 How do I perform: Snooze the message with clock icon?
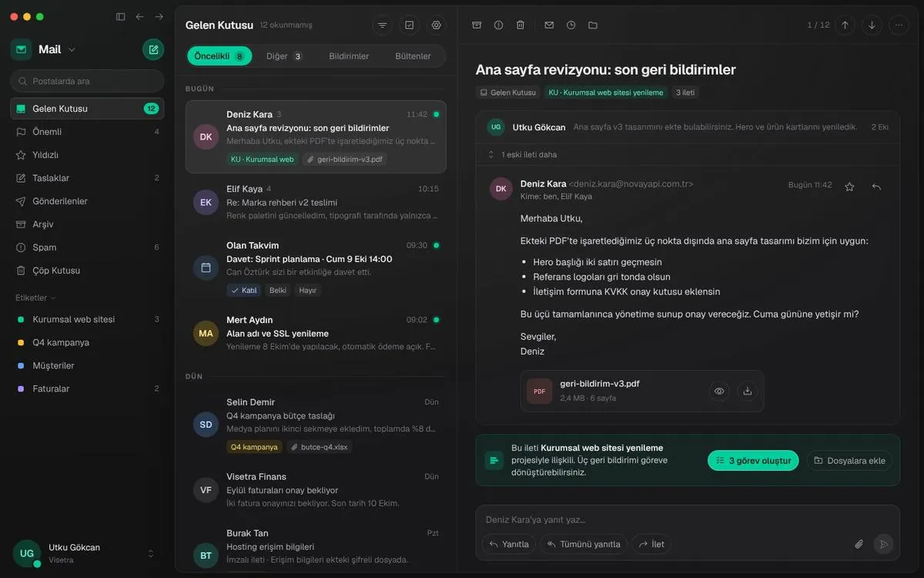(571, 25)
